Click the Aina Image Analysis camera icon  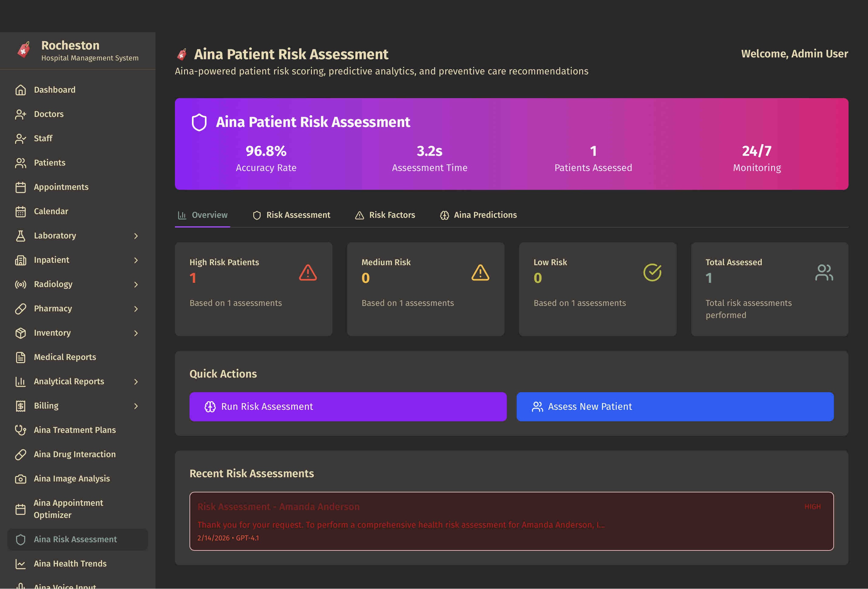tap(21, 478)
